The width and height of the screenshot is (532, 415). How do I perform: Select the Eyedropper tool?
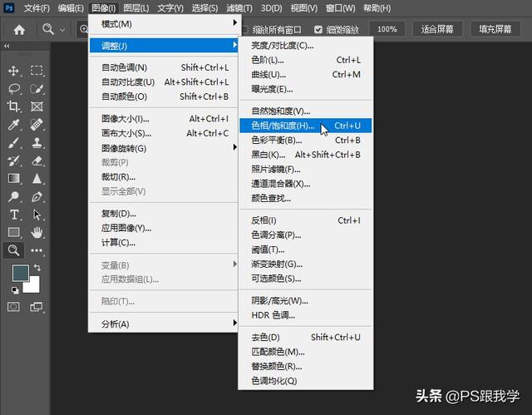point(13,125)
